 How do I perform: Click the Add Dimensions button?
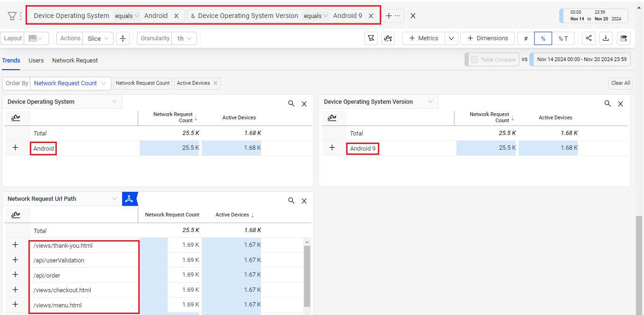[487, 38]
